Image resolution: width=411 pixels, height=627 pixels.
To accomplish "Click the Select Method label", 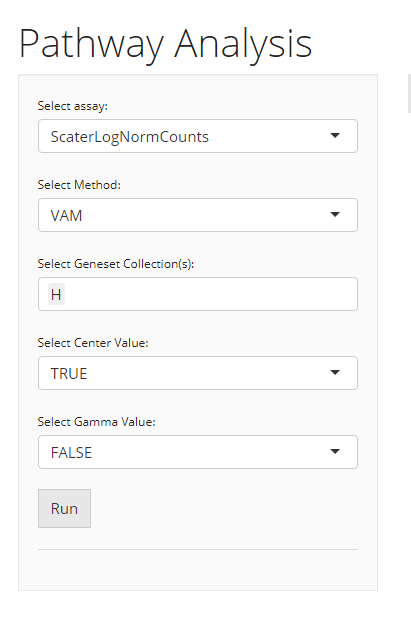I will [x=79, y=185].
